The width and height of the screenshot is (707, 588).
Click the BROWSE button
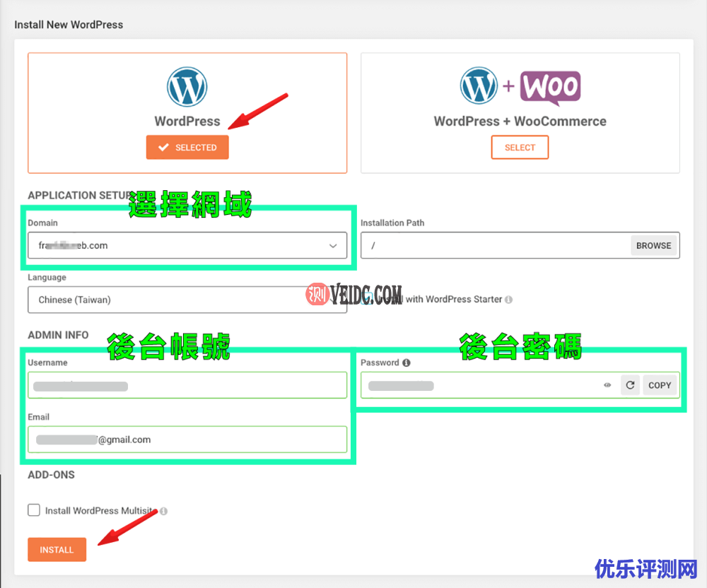tap(654, 245)
